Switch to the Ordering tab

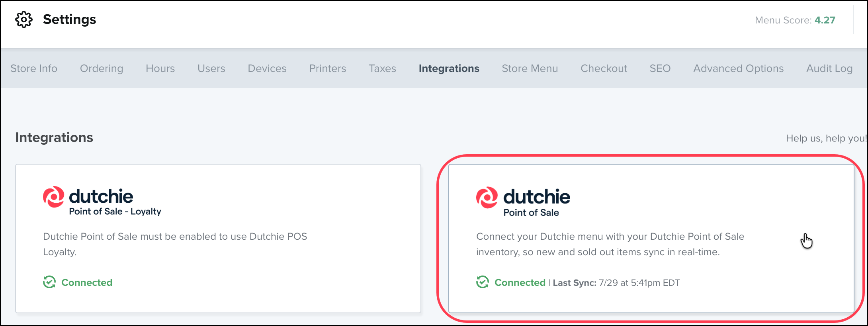pyautogui.click(x=102, y=68)
